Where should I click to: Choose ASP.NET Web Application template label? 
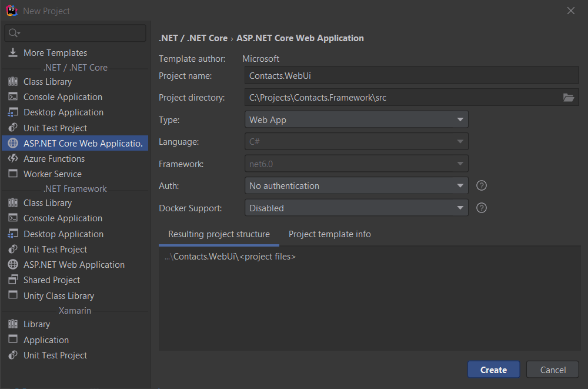click(74, 265)
